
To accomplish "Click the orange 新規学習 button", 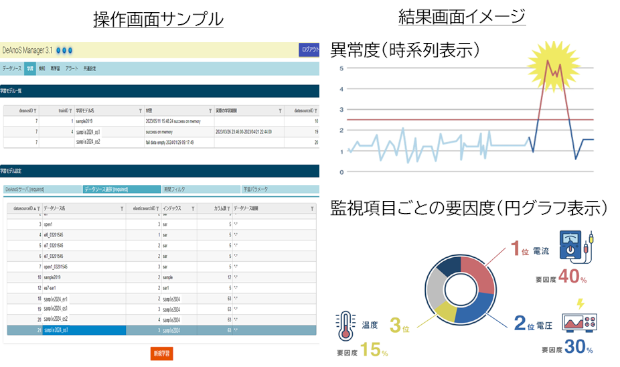I will click(x=162, y=353).
